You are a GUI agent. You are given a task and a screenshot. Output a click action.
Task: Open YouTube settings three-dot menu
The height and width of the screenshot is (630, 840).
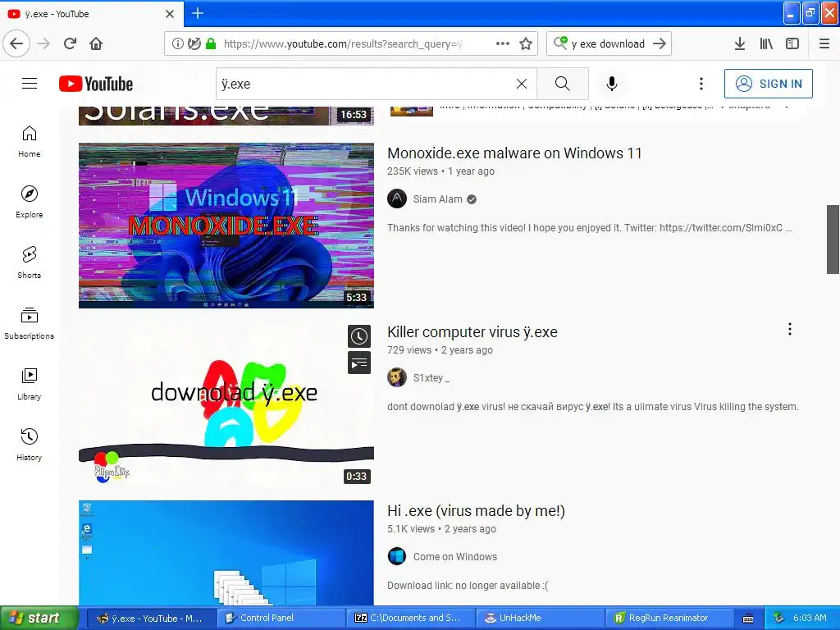click(x=701, y=84)
